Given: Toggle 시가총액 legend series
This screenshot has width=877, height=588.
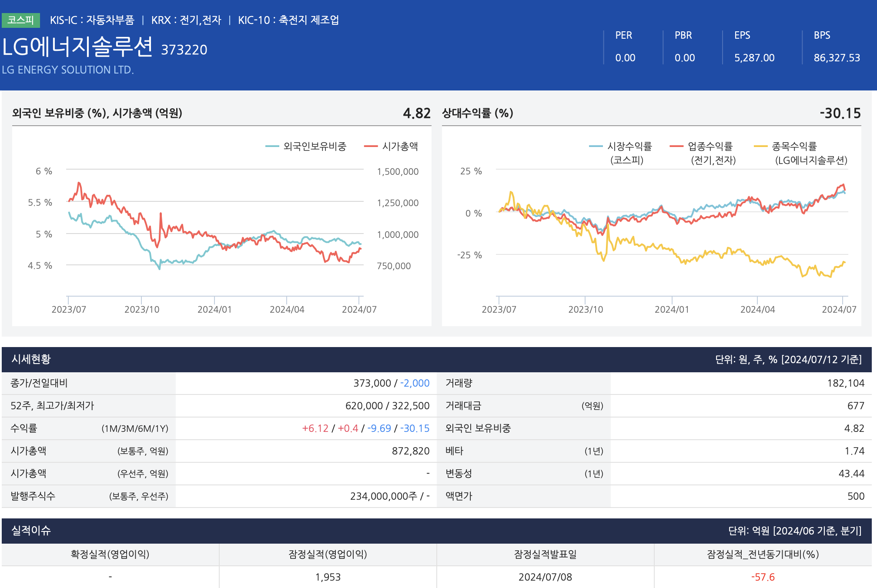Looking at the screenshot, I should (399, 147).
